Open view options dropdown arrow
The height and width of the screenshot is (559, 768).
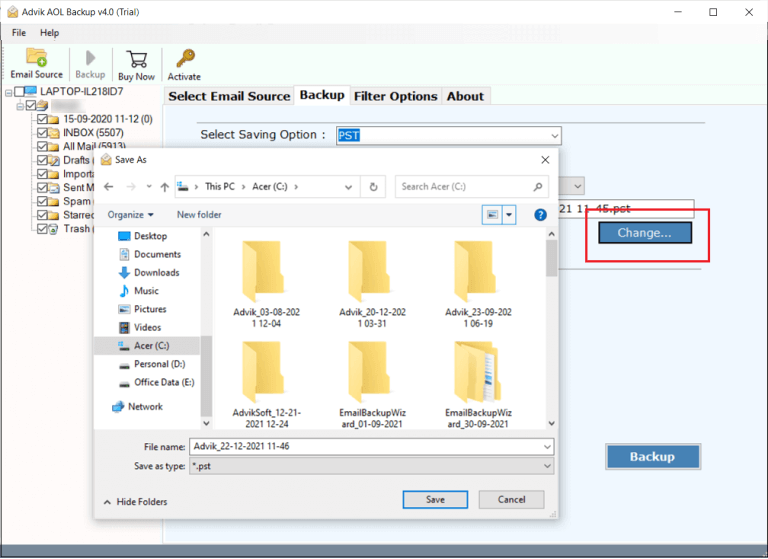(x=509, y=215)
